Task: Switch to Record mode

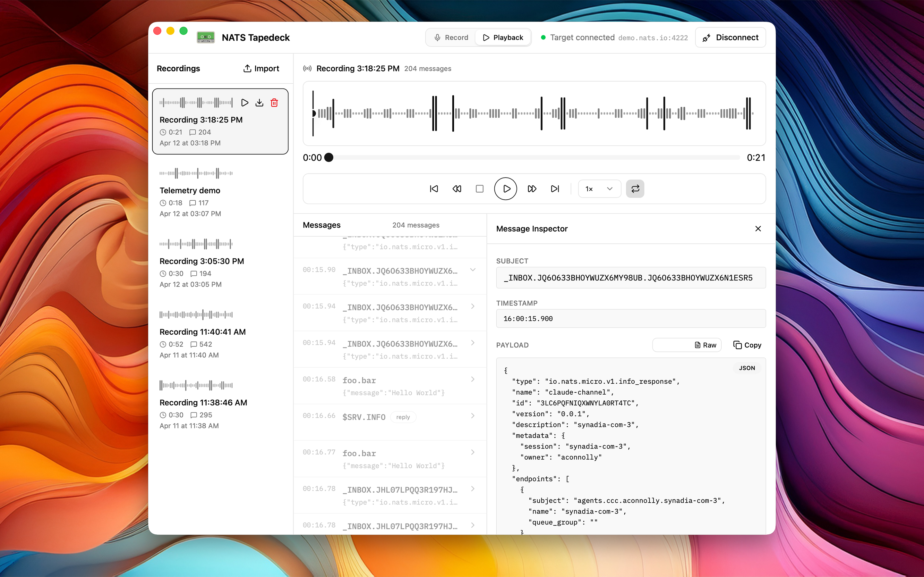Action: (x=452, y=37)
